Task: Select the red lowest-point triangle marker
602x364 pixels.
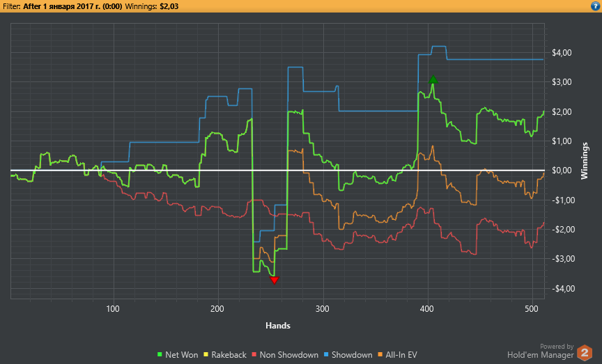Action: (274, 280)
